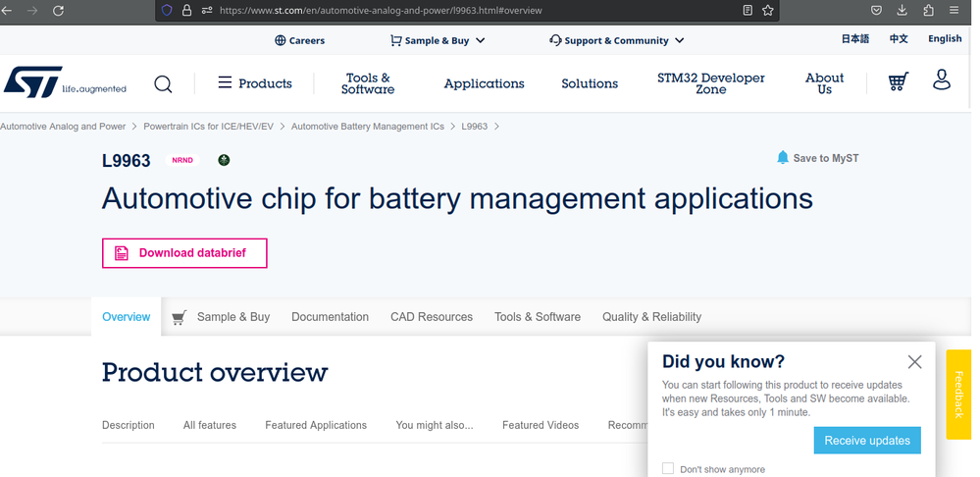Open browser downloads icon
Screen dimensions: 980x477
[x=902, y=10]
